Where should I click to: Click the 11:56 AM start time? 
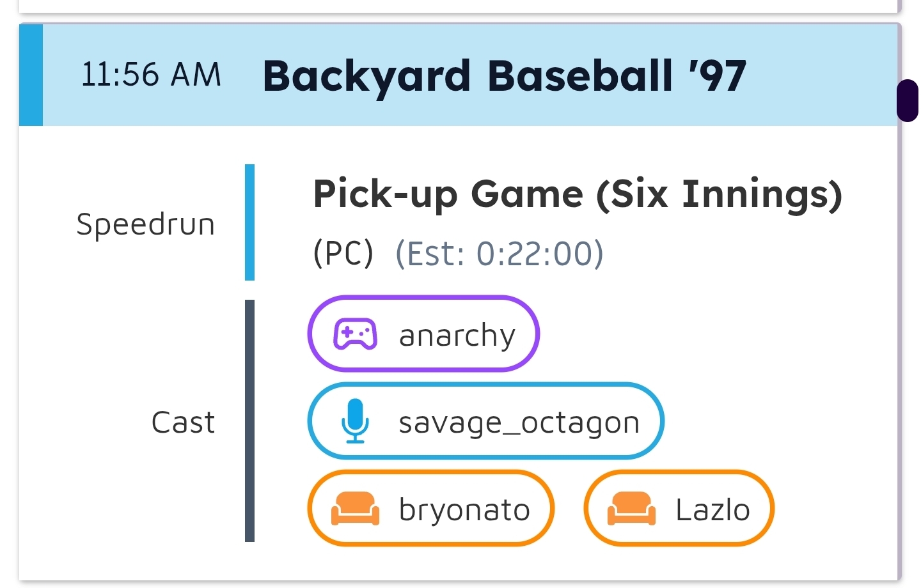coord(151,75)
